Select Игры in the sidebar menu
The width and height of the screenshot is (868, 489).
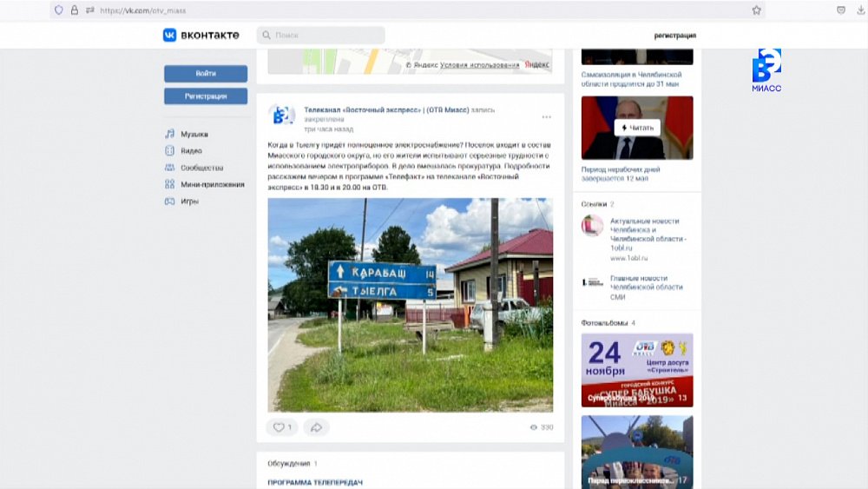coord(189,202)
